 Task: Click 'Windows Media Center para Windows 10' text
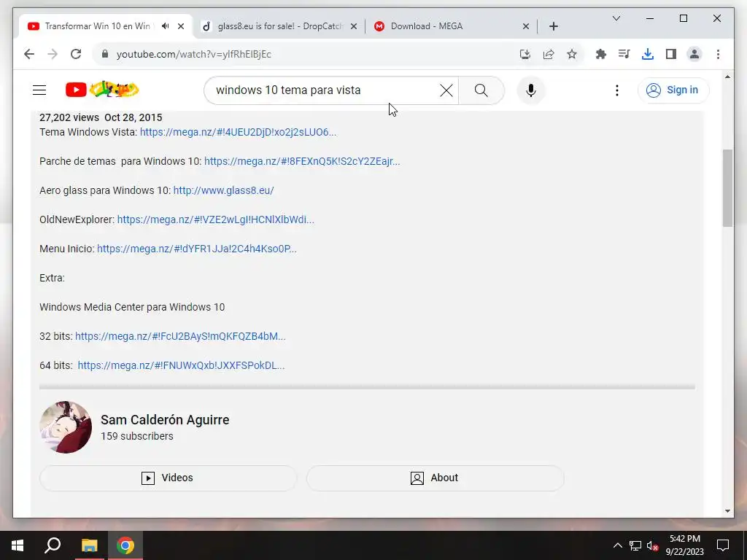132,307
